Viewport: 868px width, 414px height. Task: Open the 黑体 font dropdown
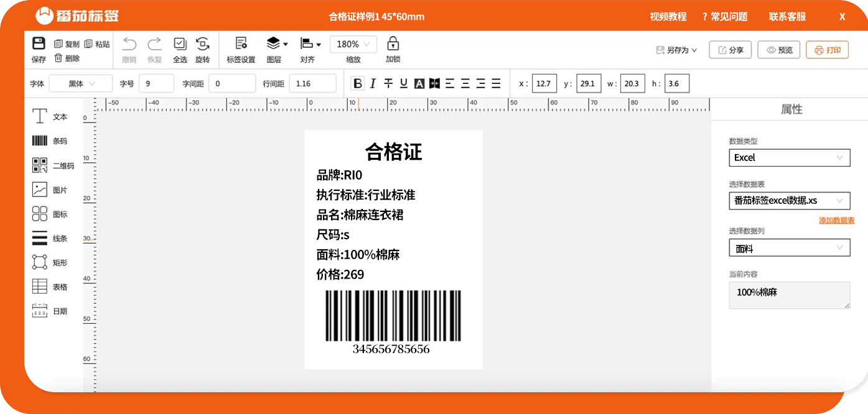pos(81,83)
